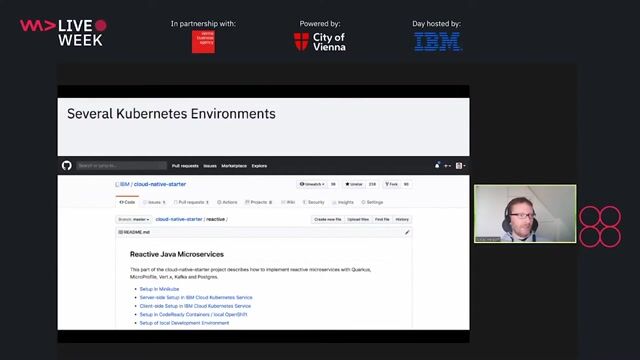Open Client-side Setup in IBM Cloud link
Screen dimensions: 640x360
pyautogui.click(x=195, y=306)
